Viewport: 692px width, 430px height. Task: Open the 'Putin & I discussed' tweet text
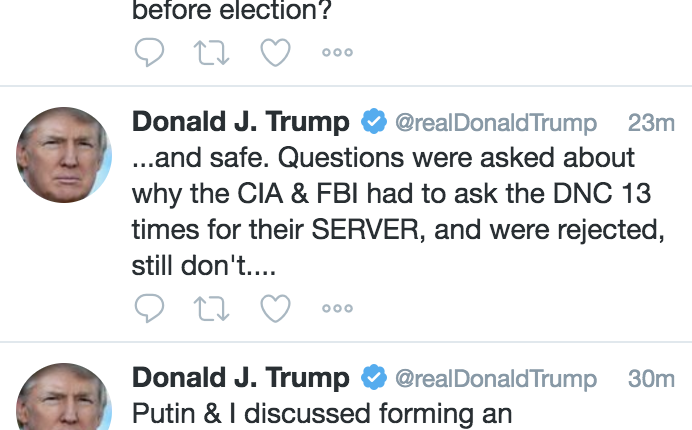[x=322, y=414]
